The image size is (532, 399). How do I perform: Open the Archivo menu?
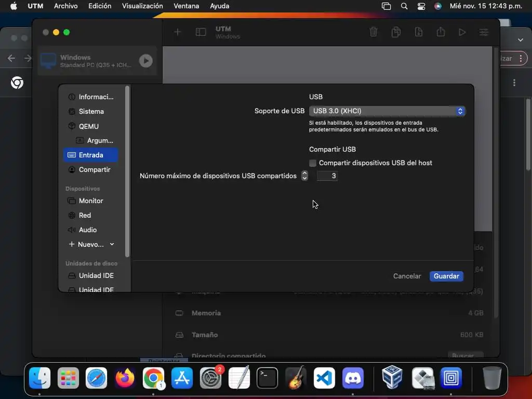click(66, 6)
